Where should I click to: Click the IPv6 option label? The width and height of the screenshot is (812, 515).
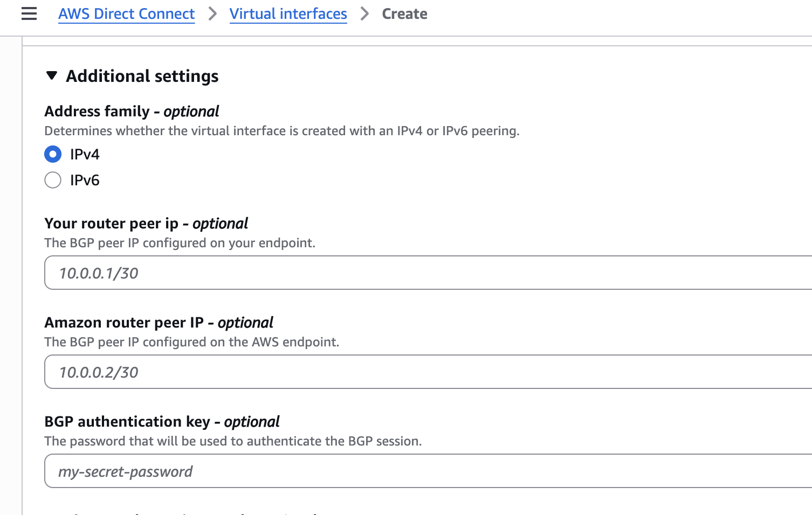click(85, 180)
